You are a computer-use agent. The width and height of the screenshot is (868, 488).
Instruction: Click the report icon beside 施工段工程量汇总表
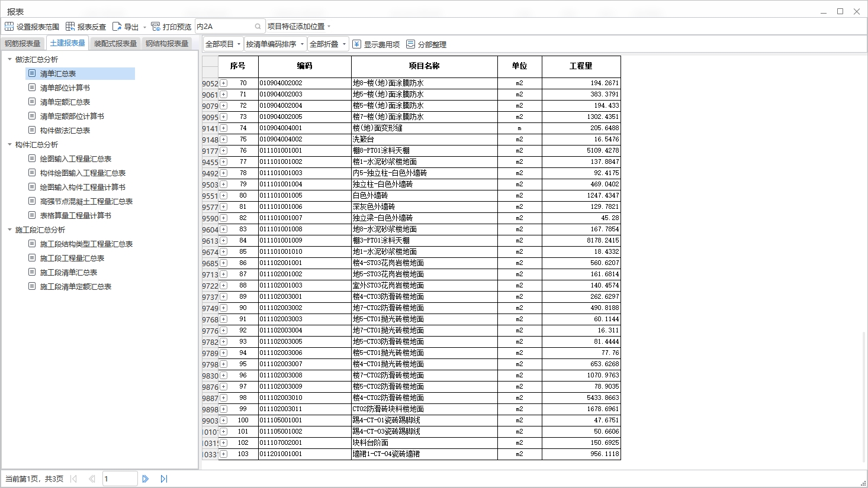coord(32,258)
